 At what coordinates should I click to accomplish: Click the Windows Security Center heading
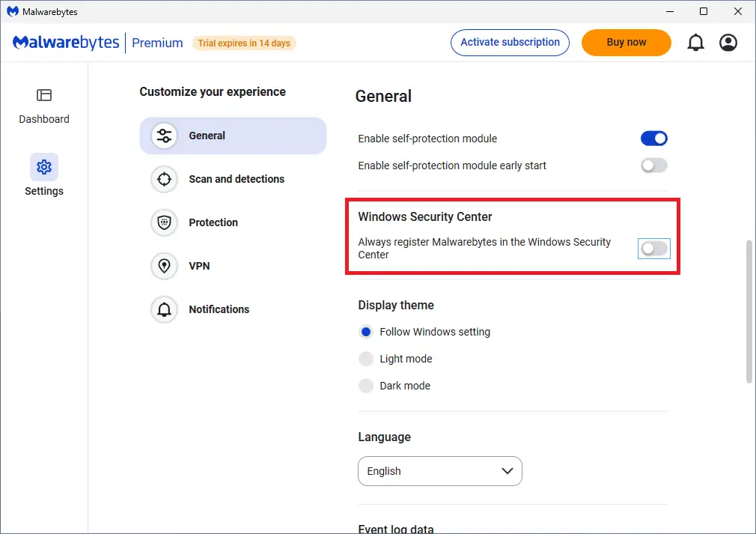424,216
